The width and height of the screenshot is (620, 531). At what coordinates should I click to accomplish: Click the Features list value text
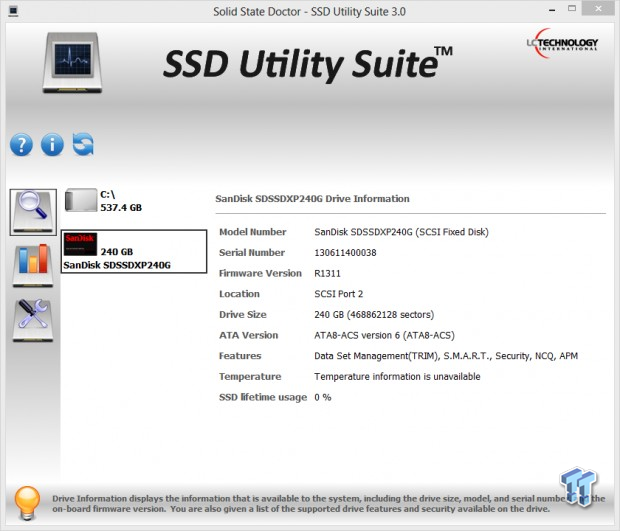click(x=446, y=356)
